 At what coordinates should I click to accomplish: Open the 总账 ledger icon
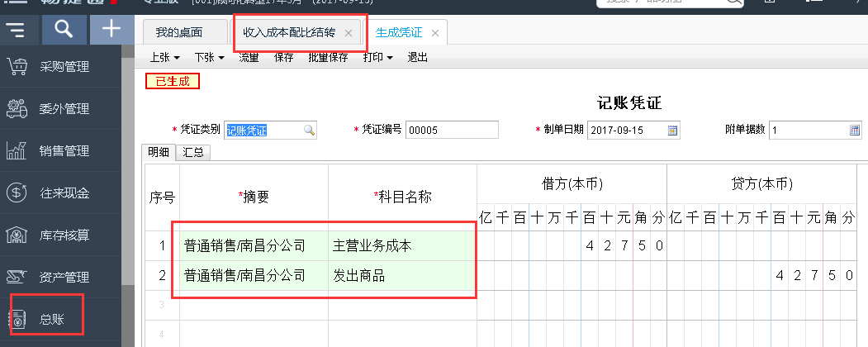point(18,320)
